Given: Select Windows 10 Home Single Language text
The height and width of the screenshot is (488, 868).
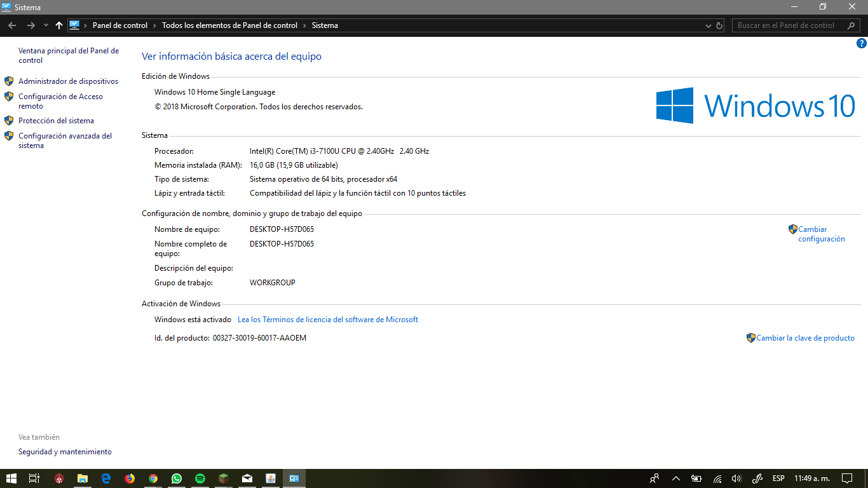Looking at the screenshot, I should pyautogui.click(x=215, y=92).
